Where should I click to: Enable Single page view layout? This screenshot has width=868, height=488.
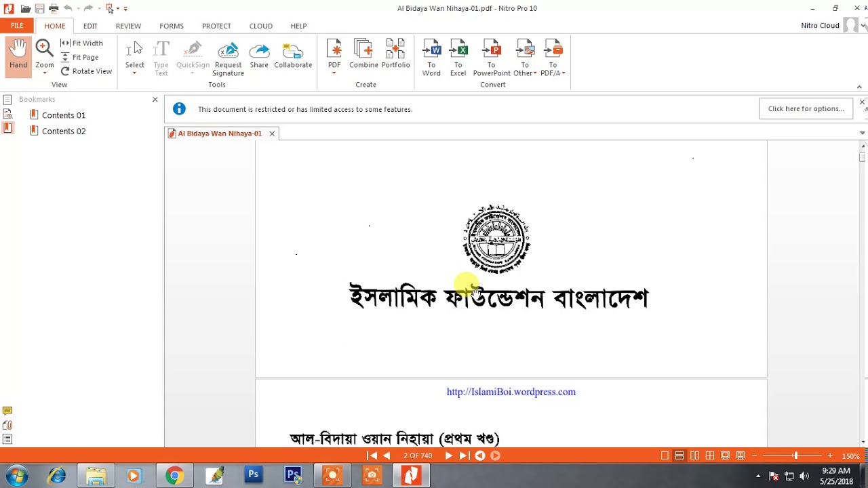click(x=665, y=455)
